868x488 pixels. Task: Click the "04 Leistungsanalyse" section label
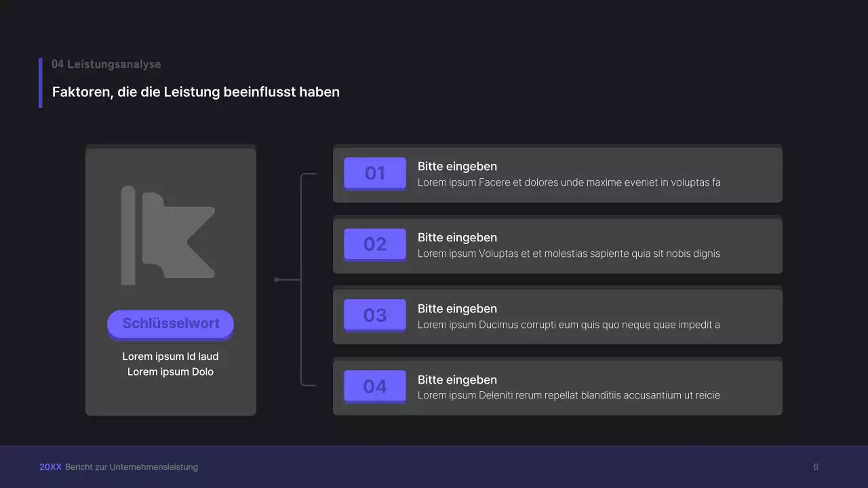pyautogui.click(x=106, y=64)
